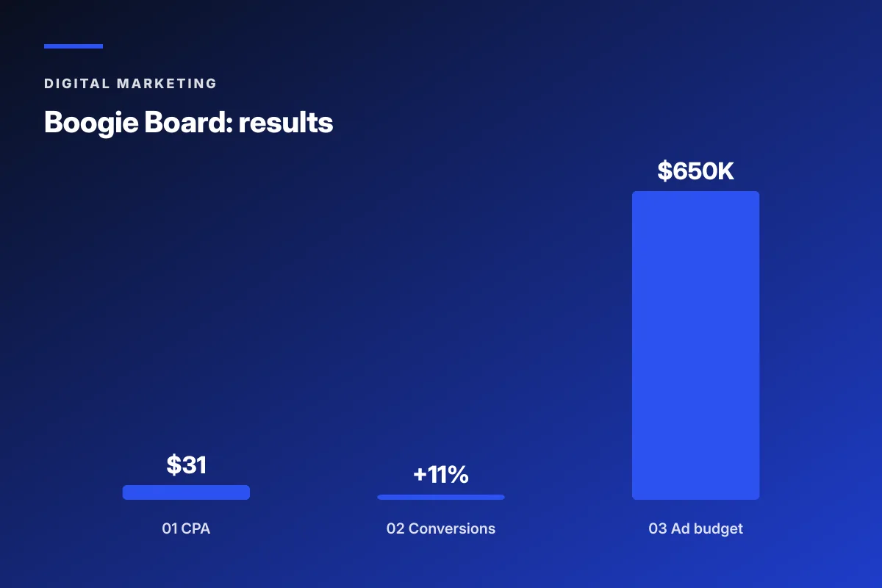The height and width of the screenshot is (588, 882).
Task: Select the text Ad budget under the tall bar
Action: click(x=707, y=528)
